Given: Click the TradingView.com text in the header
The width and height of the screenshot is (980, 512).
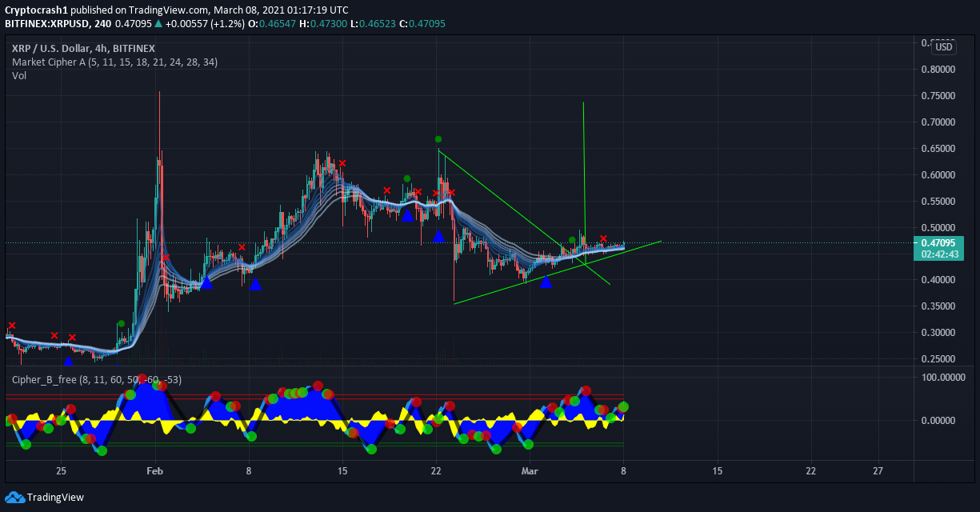Looking at the screenshot, I should click(x=169, y=10).
